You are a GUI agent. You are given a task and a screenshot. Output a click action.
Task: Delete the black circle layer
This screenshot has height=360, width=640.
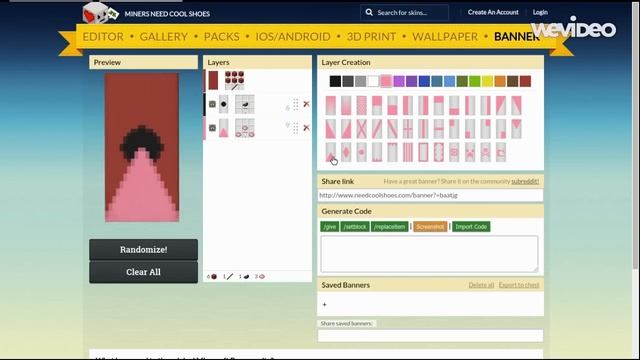tap(306, 104)
